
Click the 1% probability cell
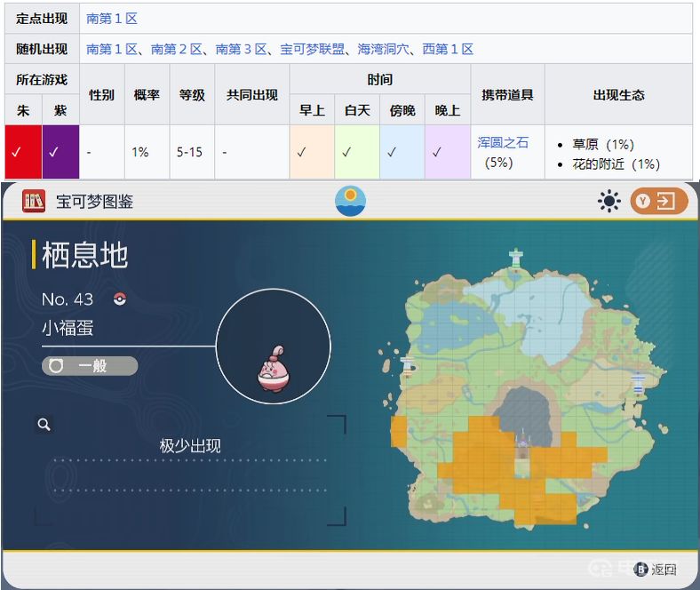click(x=147, y=152)
